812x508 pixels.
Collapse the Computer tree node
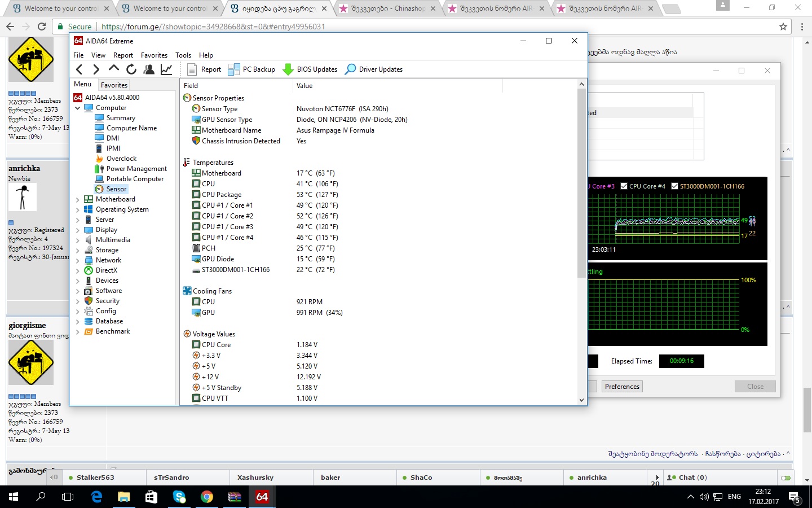pos(78,108)
